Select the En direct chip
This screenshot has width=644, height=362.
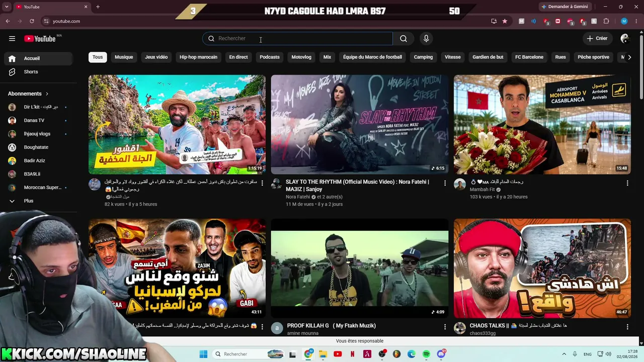point(238,57)
